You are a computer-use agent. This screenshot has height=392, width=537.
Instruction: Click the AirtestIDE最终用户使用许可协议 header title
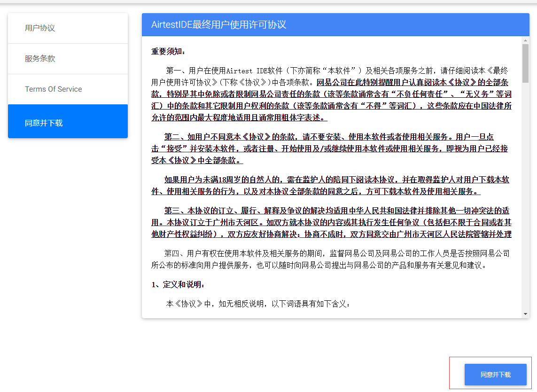click(218, 24)
